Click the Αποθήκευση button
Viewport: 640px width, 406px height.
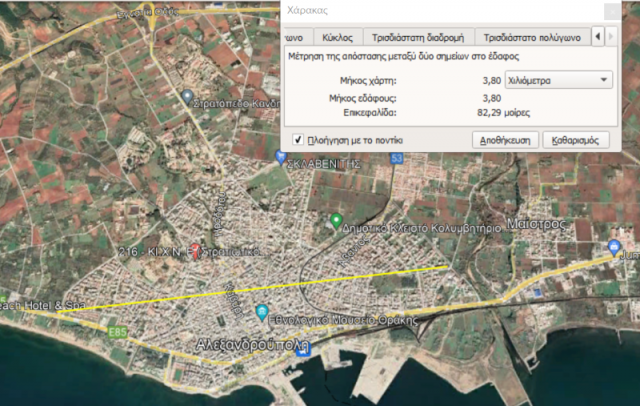(x=505, y=140)
